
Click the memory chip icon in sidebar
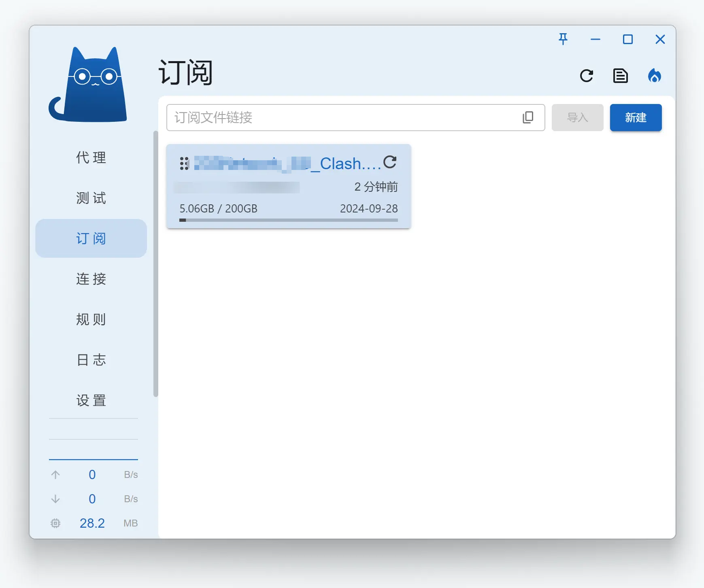point(55,523)
